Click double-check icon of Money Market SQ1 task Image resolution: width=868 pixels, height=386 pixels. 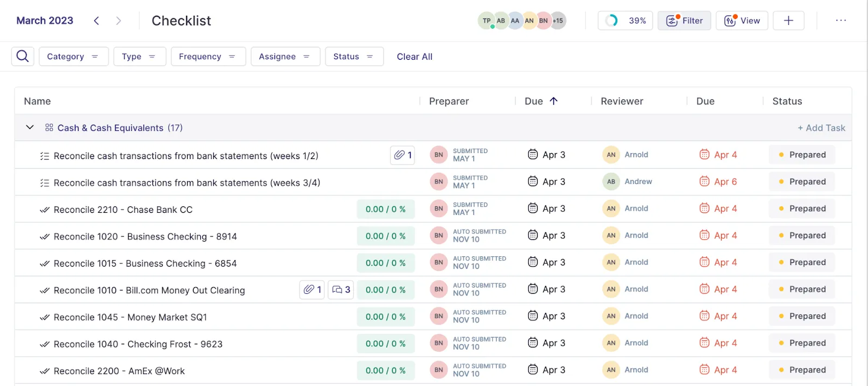point(44,318)
